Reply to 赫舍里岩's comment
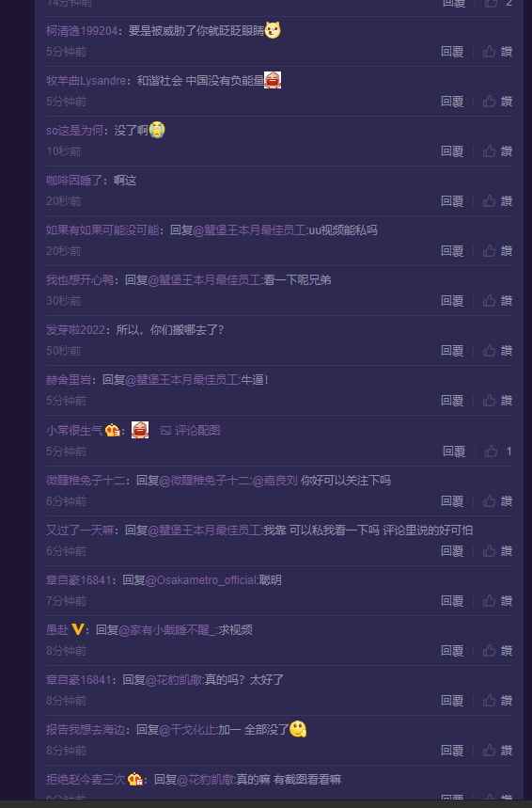532x808 pixels. point(452,401)
